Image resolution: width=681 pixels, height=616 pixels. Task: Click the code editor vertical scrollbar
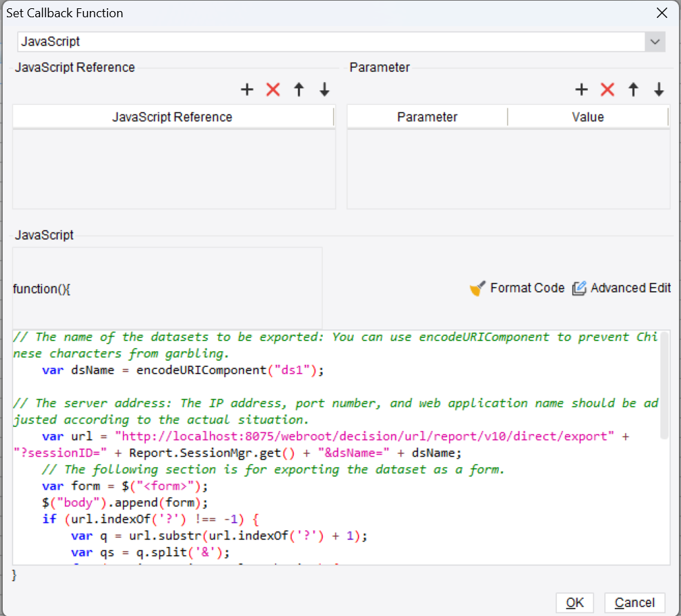(664, 385)
